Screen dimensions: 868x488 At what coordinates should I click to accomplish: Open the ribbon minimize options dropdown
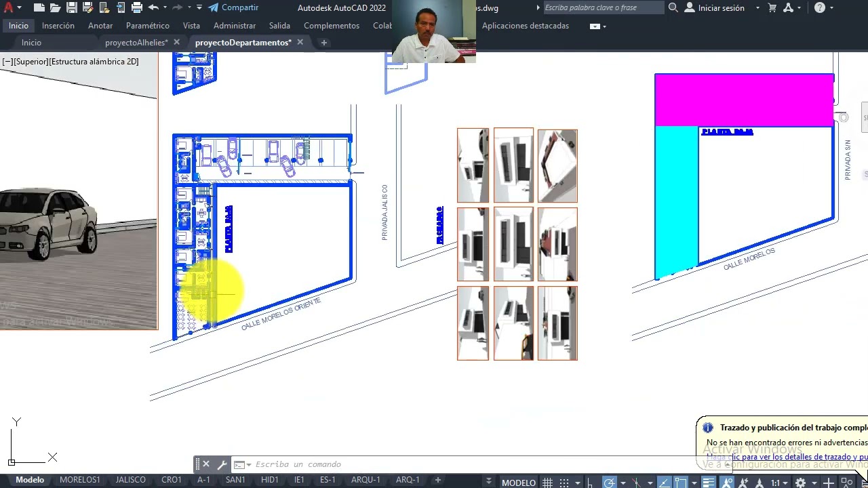604,26
